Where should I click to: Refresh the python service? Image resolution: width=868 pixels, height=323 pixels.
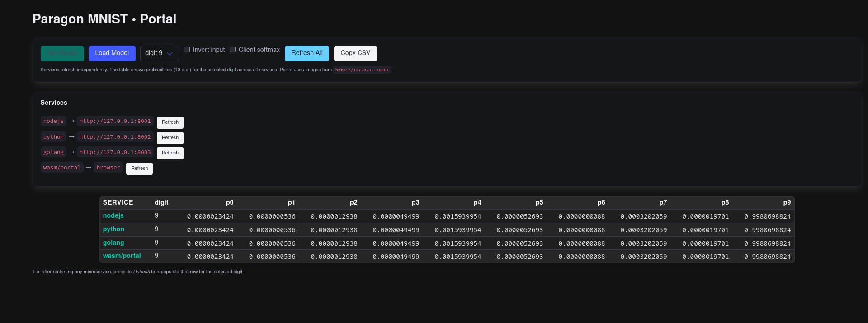click(170, 138)
